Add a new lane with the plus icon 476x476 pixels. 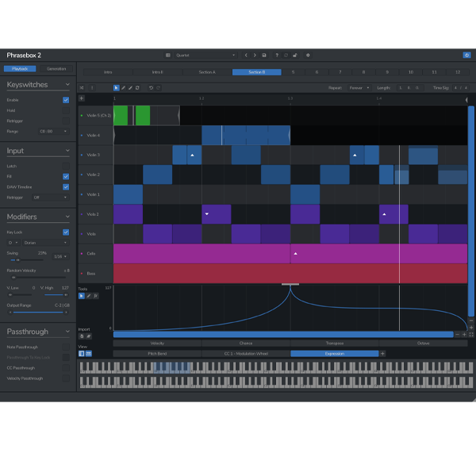tap(82, 98)
